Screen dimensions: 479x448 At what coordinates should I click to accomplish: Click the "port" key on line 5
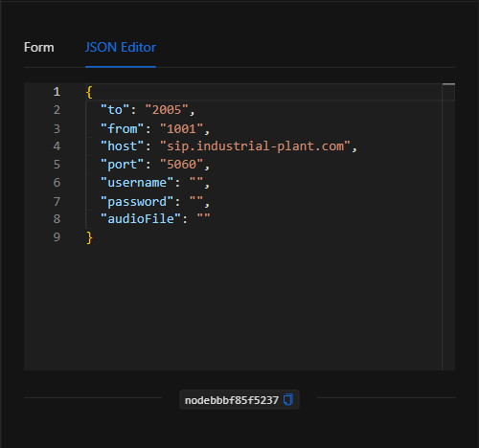tap(123, 165)
